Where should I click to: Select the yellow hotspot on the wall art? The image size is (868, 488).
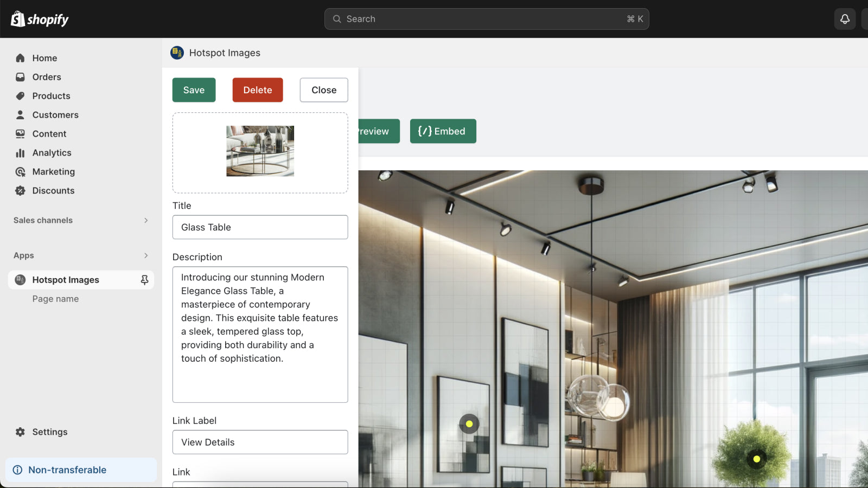469,424
